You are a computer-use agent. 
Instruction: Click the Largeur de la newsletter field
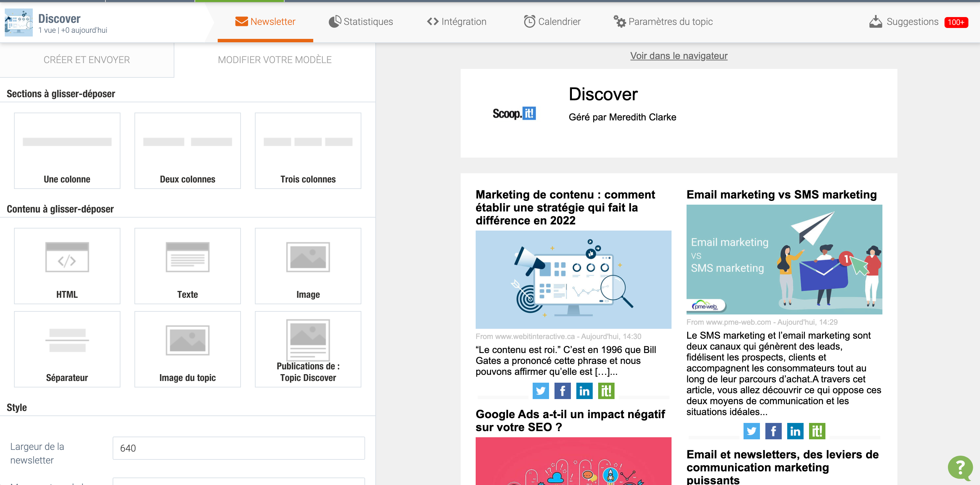click(239, 448)
